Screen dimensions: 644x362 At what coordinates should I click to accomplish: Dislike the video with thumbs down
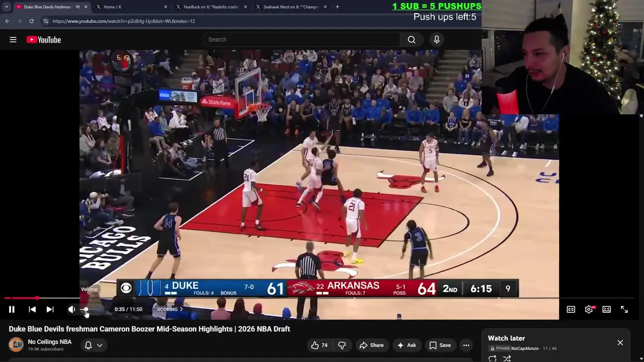tap(342, 345)
